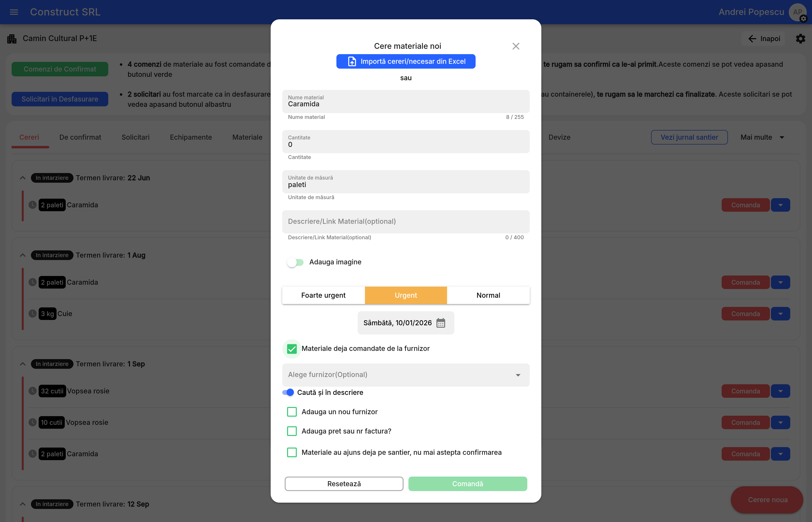
Task: Click the Cantitate input field
Action: [x=406, y=142]
